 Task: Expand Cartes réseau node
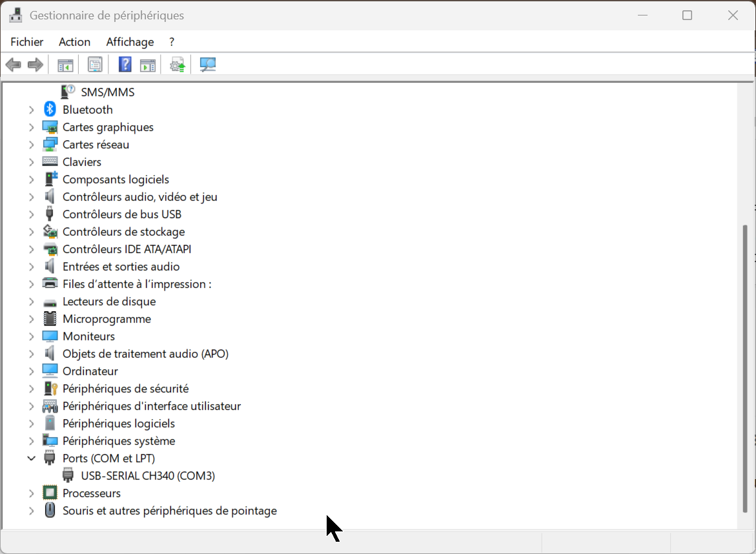tap(32, 145)
